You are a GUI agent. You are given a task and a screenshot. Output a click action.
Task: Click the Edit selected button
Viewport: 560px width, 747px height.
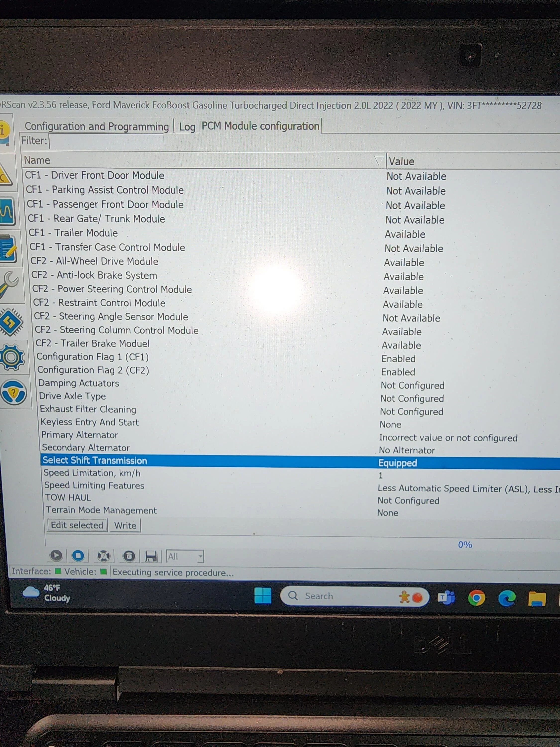pos(77,525)
